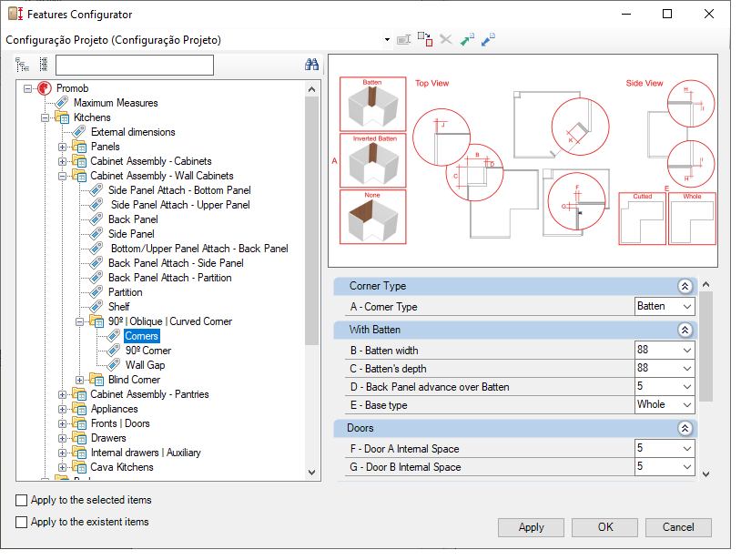The width and height of the screenshot is (741, 560).
Task: Collapse the 90º | Oblique | Curved Corner node
Action: pos(79,321)
